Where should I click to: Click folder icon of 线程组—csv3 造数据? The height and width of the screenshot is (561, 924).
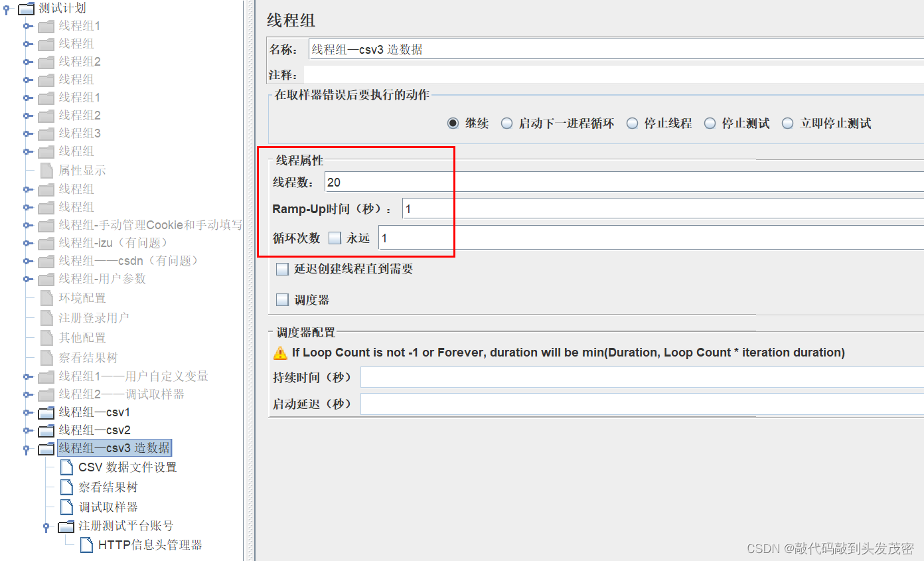46,449
